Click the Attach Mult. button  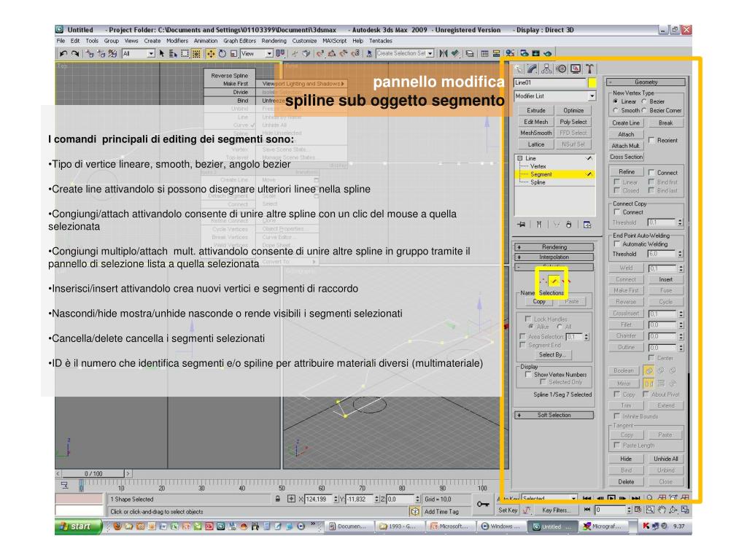coord(626,146)
